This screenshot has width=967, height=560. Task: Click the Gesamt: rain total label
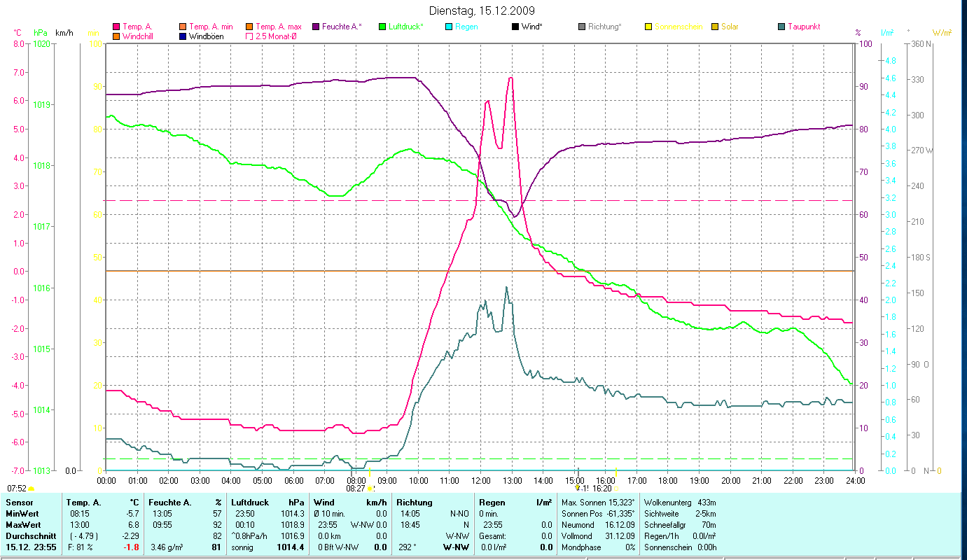(x=493, y=535)
